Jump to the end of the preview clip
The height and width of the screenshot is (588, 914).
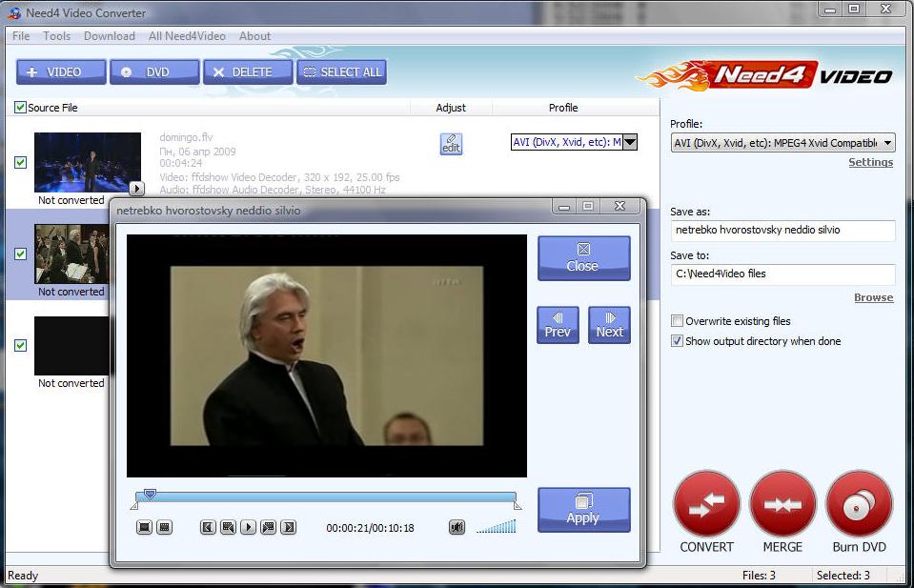tap(289, 527)
